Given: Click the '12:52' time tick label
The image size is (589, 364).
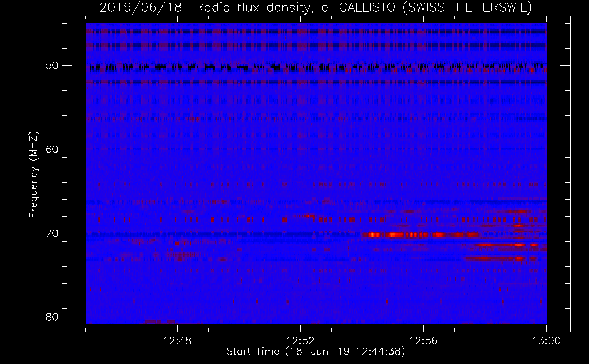Looking at the screenshot, I should tap(300, 341).
